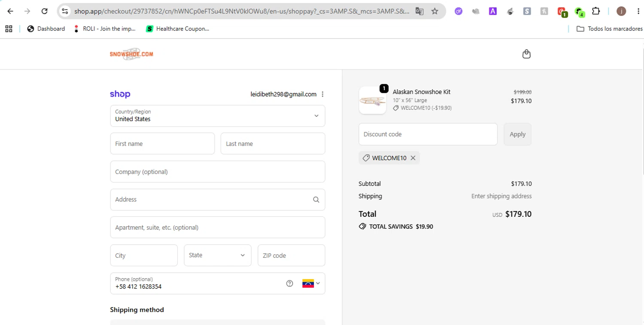Image resolution: width=644 pixels, height=325 pixels.
Task: Click the Apply discount button
Action: tap(517, 134)
